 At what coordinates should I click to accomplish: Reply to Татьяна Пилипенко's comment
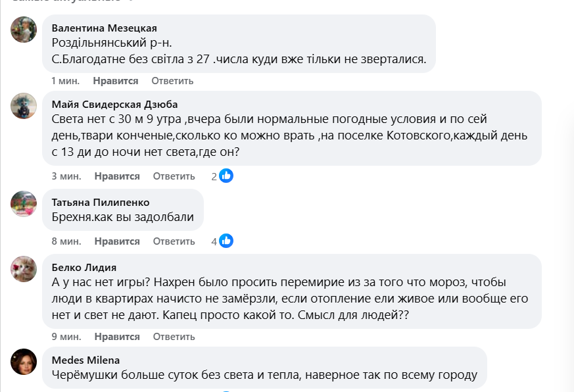tap(174, 241)
